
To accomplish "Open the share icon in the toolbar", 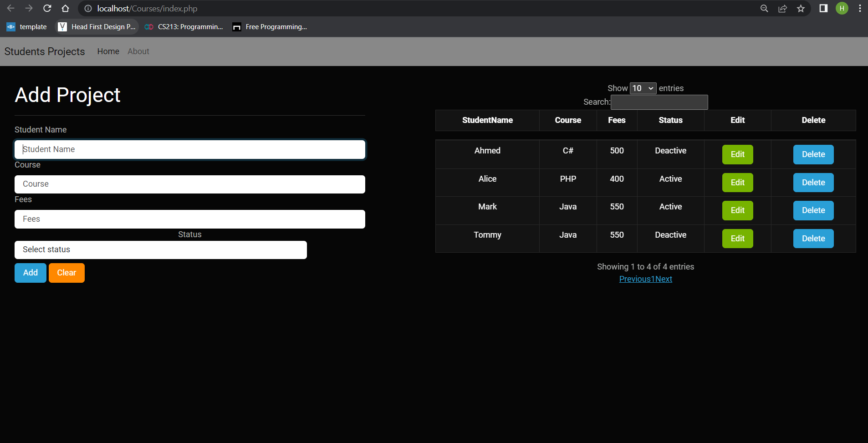I will [782, 8].
